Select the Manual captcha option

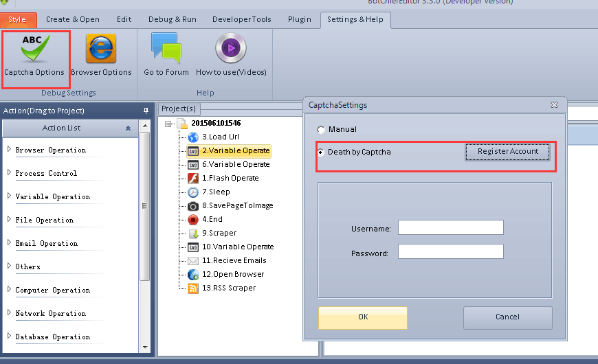(x=321, y=130)
